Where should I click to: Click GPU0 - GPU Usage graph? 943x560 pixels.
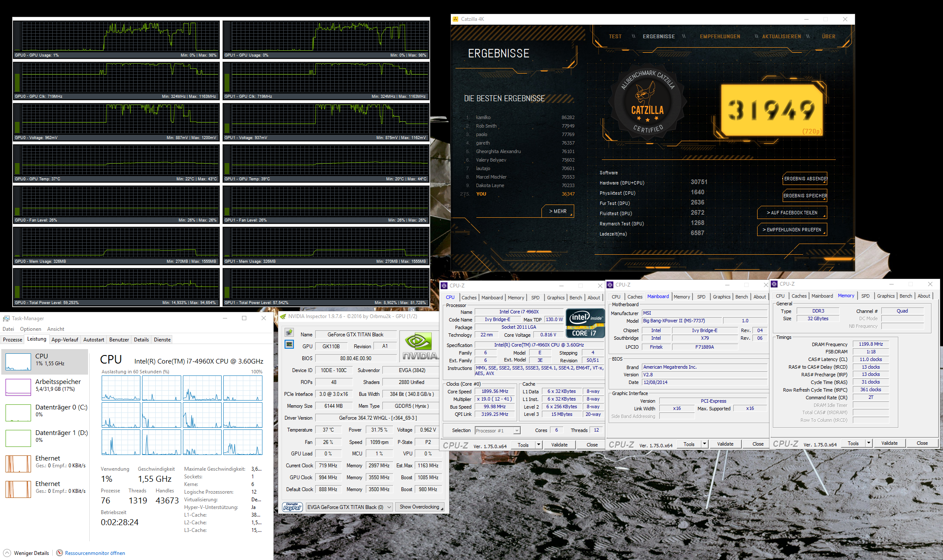point(117,39)
